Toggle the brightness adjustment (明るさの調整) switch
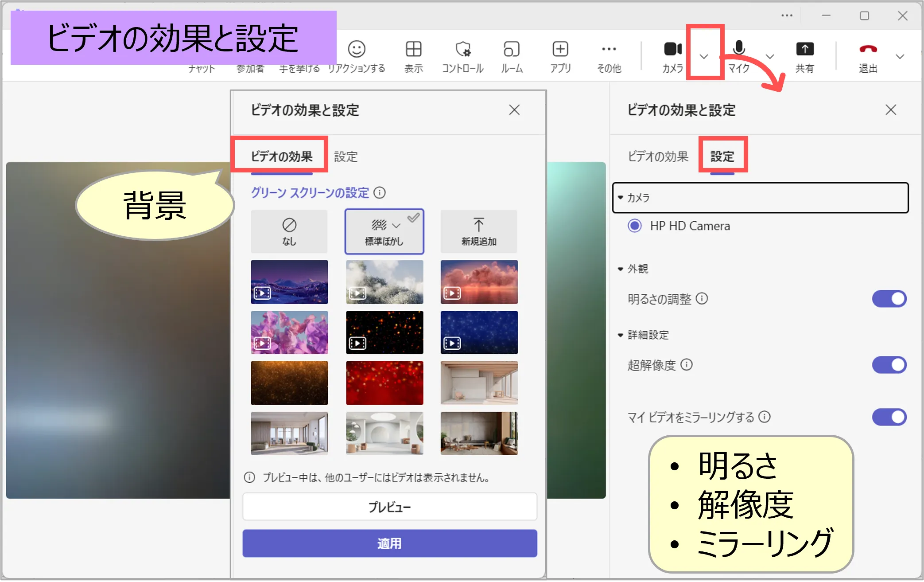 889,299
